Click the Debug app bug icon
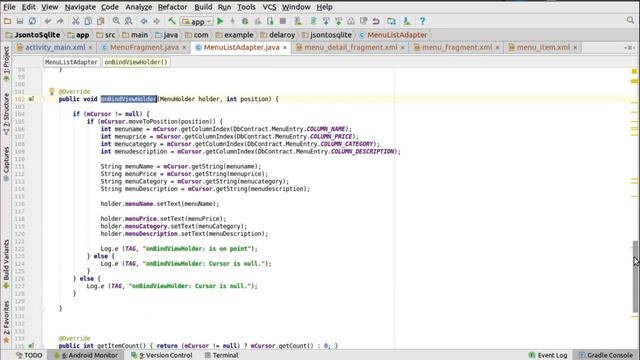Viewport: 640px width, 360px height. 245,21
